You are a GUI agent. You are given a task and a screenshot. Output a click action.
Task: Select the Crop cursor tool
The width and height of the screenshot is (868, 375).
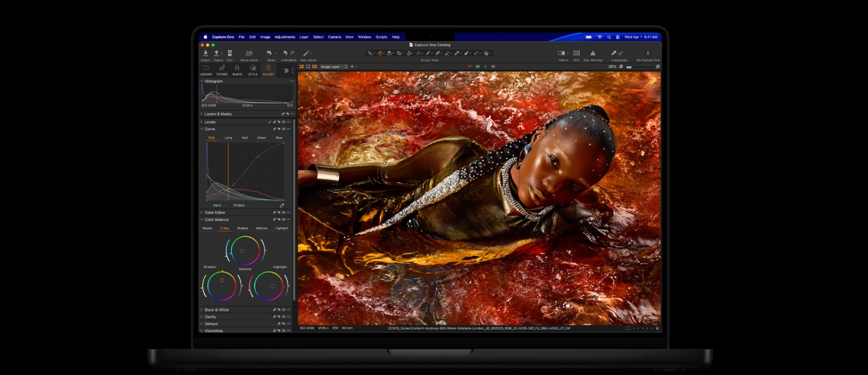399,54
